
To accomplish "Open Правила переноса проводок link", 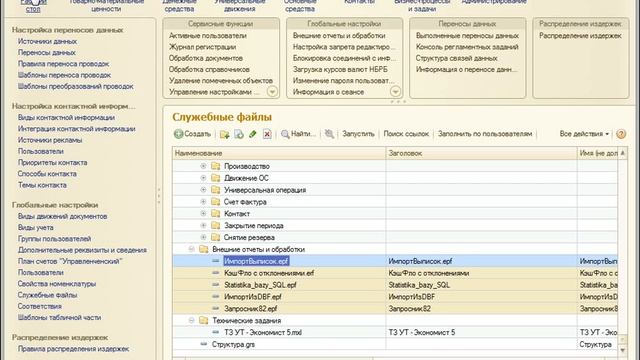I will click(x=63, y=64).
